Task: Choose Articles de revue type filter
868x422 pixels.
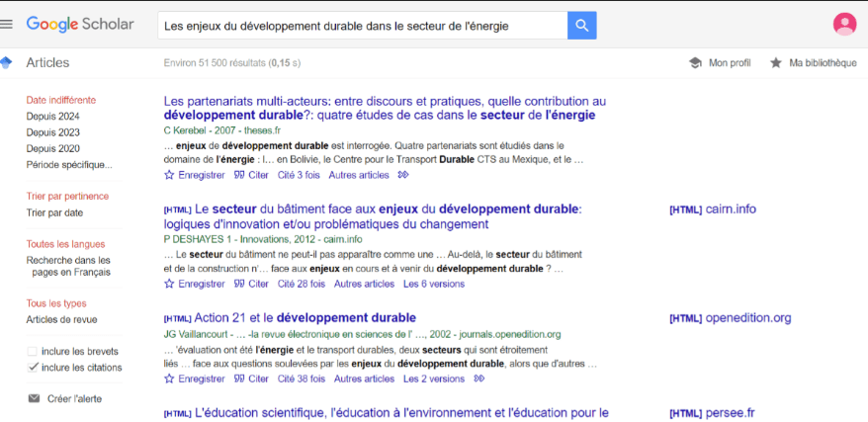Action: (61, 319)
